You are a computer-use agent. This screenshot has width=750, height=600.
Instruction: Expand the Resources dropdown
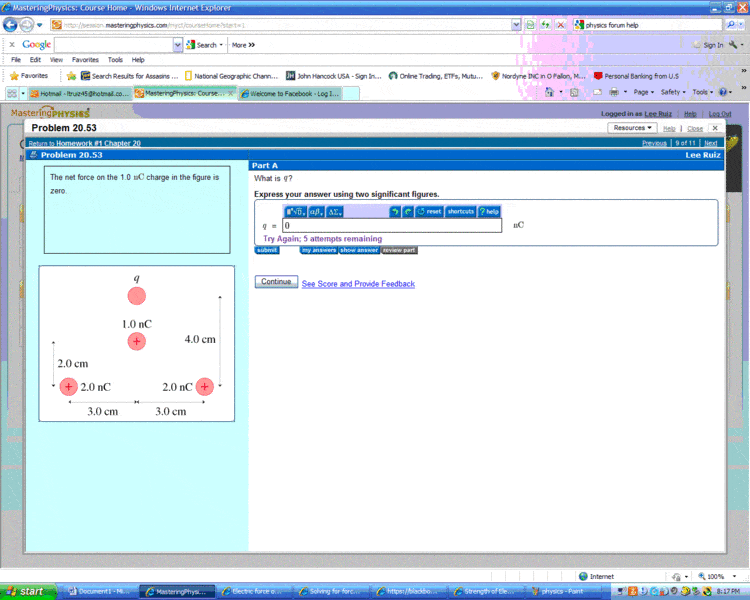pos(632,128)
